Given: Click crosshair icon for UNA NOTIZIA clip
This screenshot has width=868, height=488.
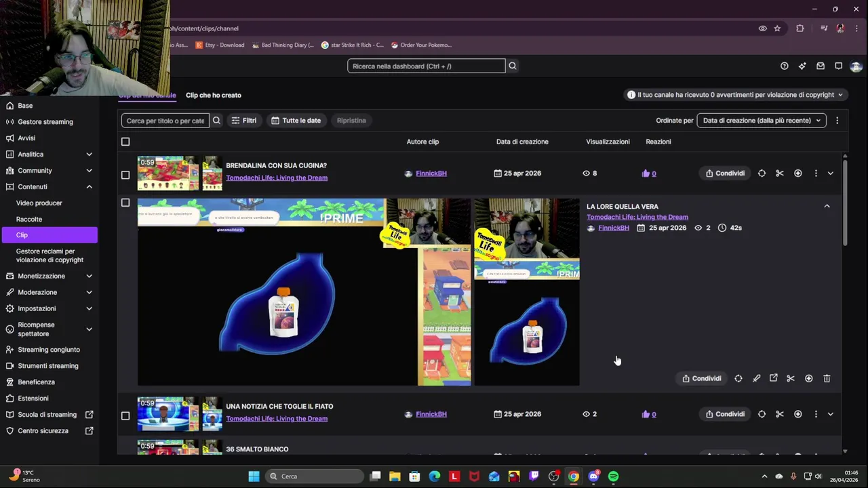Looking at the screenshot, I should (x=762, y=414).
